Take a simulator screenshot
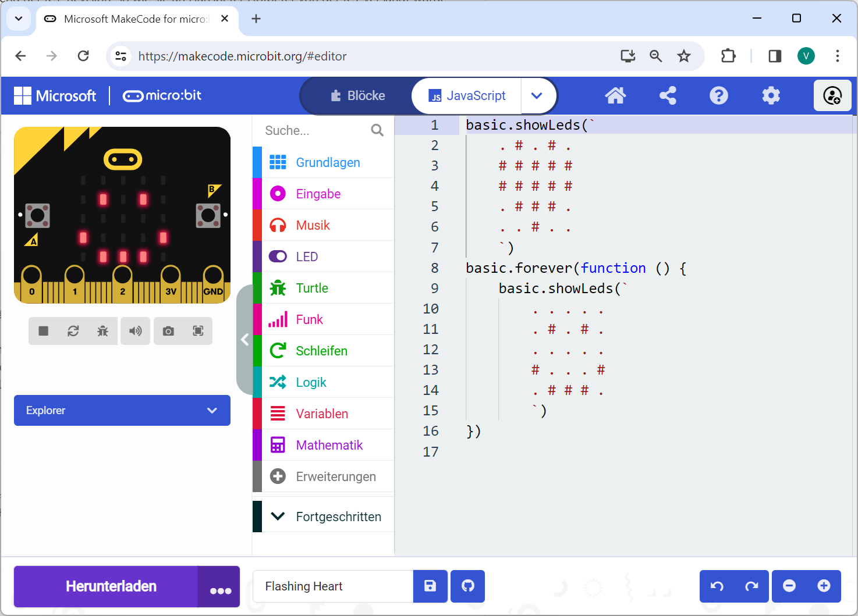 click(168, 331)
